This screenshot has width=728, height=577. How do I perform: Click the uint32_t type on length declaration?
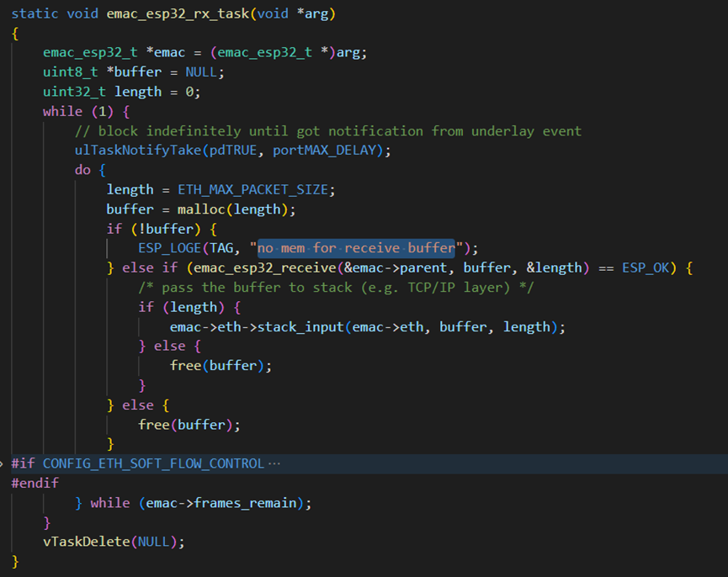74,92
